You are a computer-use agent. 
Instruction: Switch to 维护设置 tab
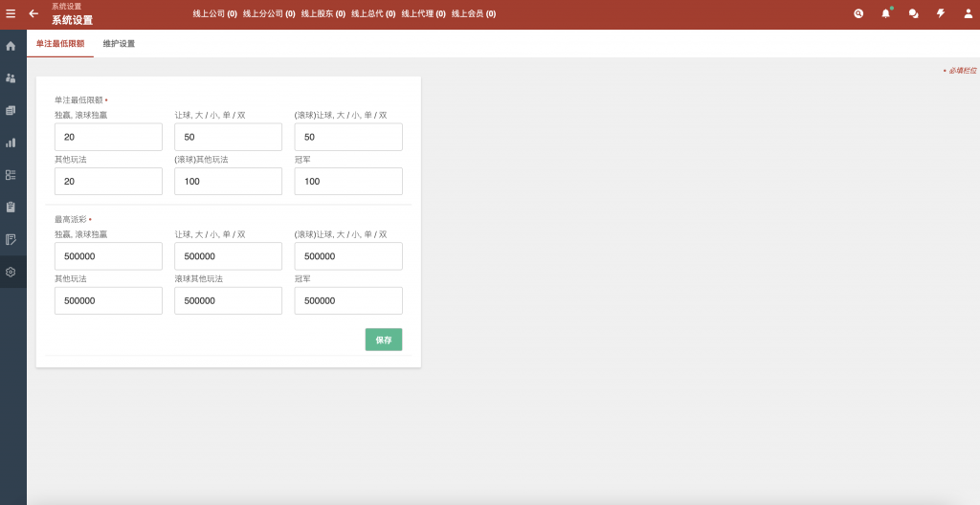tap(119, 44)
